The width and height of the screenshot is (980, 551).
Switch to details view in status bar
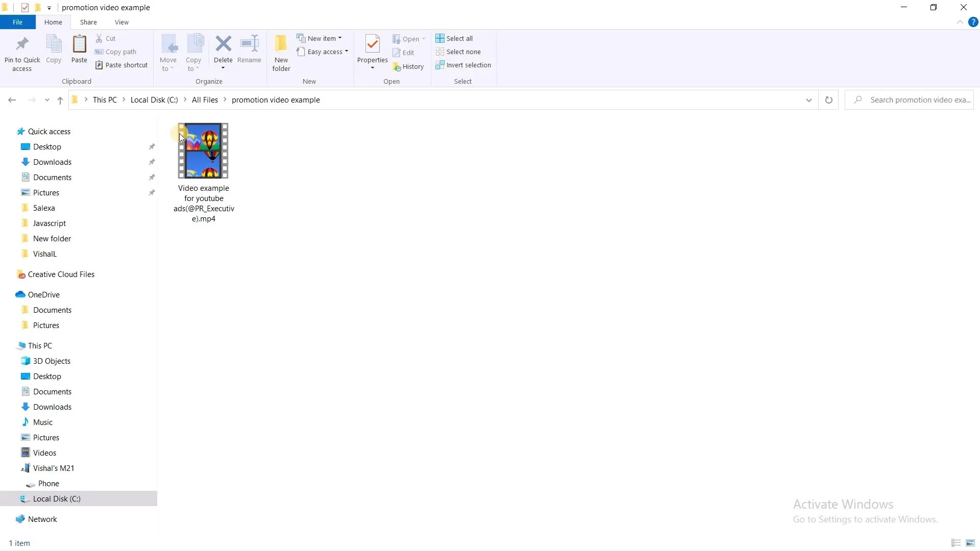click(956, 543)
